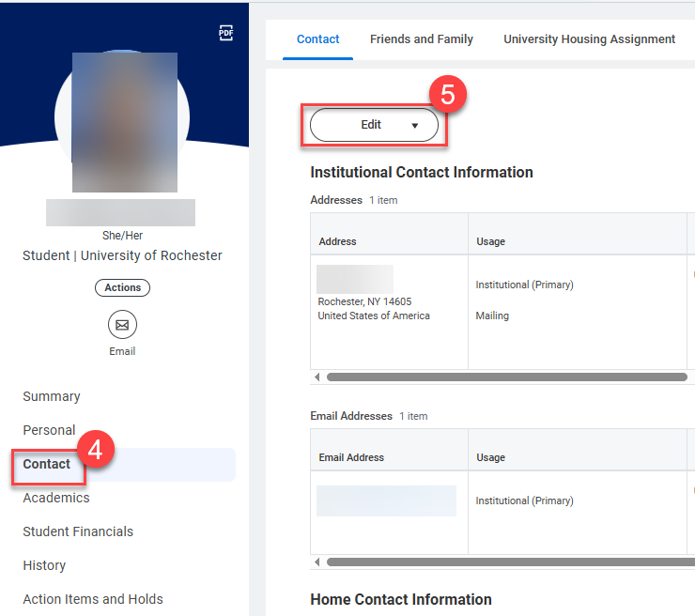Click the Home Contact Information heading

401,600
